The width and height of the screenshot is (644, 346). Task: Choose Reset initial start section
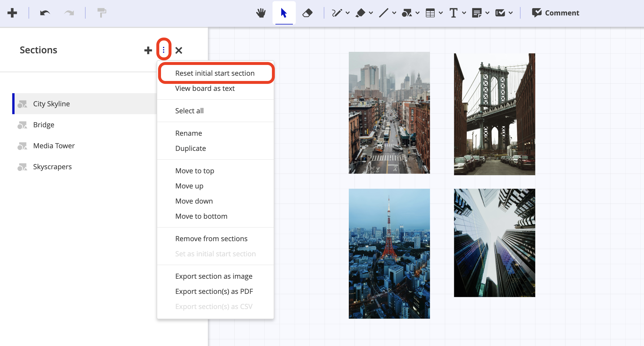(x=215, y=73)
